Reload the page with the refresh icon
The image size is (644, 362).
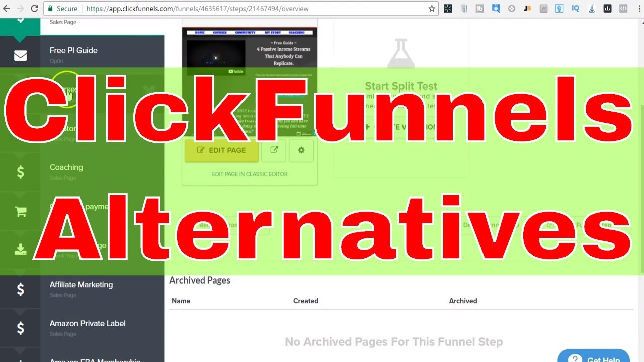pos(34,9)
